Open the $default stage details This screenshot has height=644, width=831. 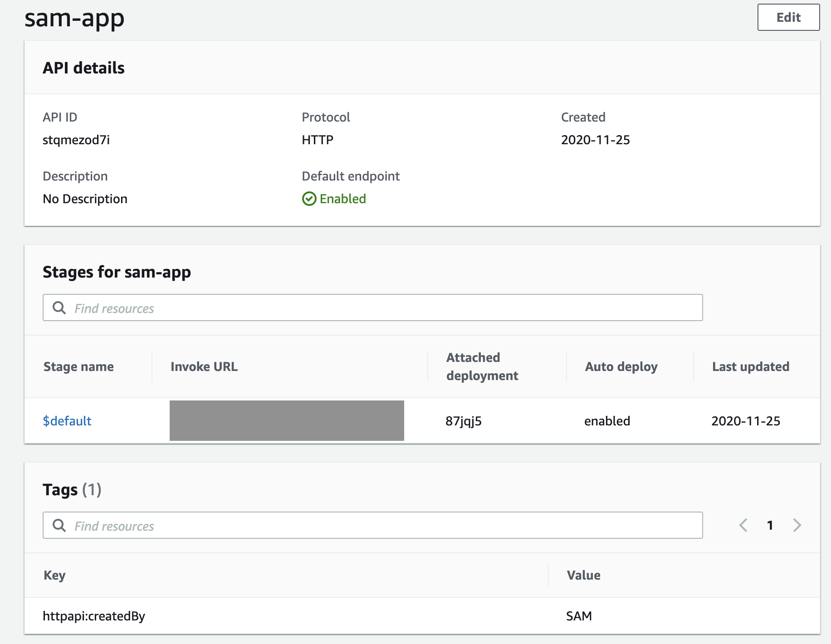67,421
